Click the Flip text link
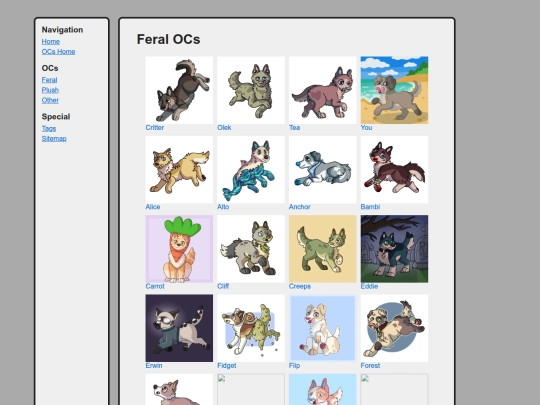 [x=294, y=365]
